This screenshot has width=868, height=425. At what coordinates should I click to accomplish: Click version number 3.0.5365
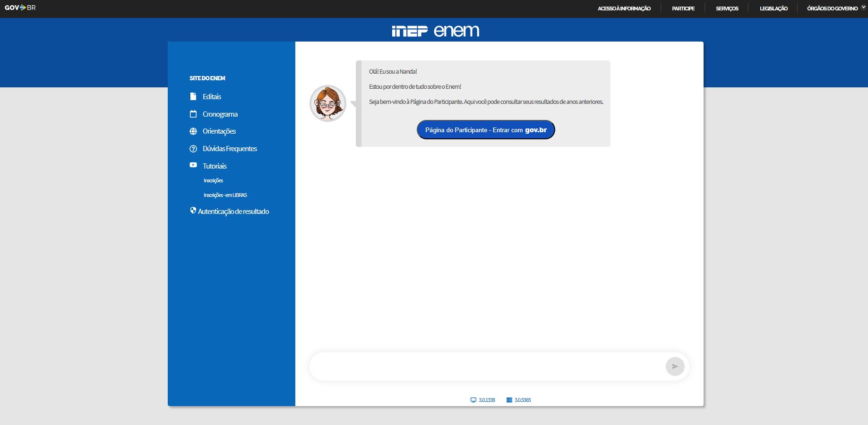pyautogui.click(x=523, y=400)
